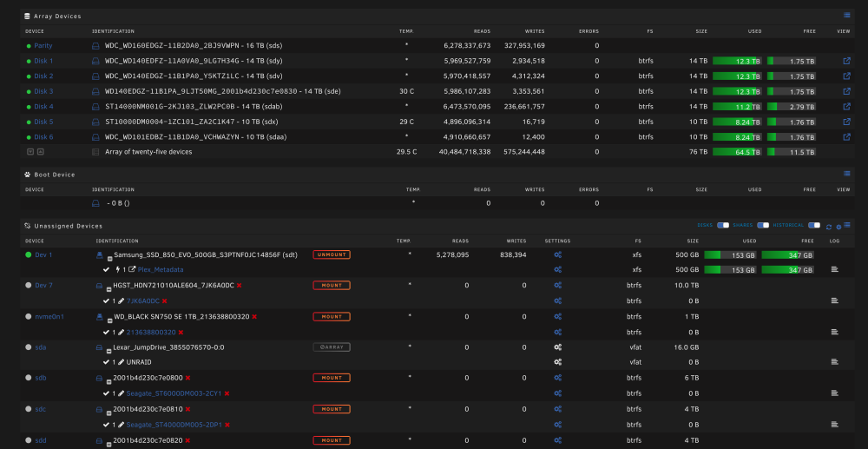This screenshot has height=449, width=868.
Task: Click pencil icon beside 213638800320
Action: [122, 332]
